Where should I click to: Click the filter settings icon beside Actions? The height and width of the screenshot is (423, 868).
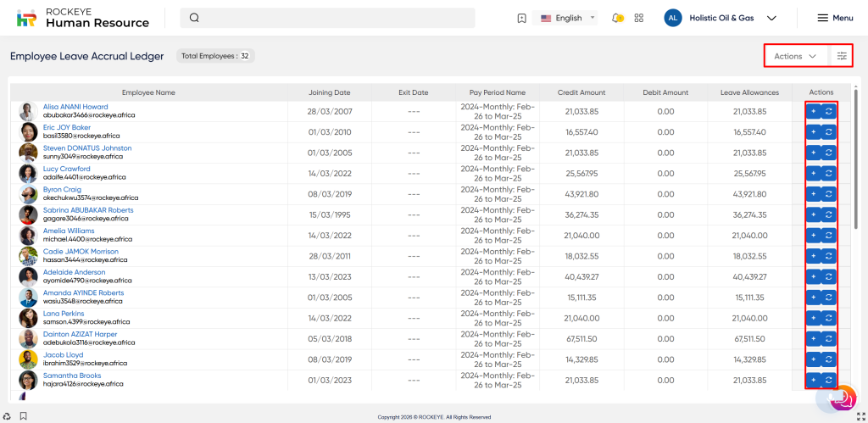point(841,56)
